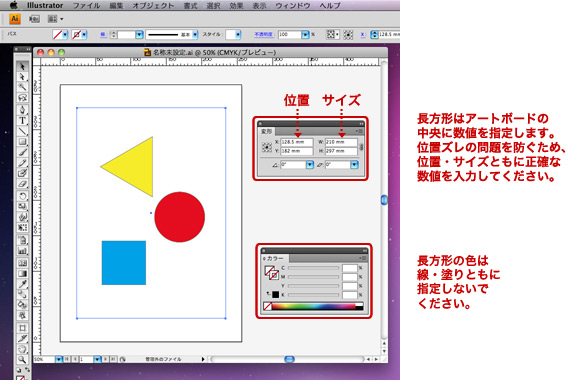Image resolution: width=585 pixels, height=385 pixels.
Task: Set reference point in 変形 panel grid
Action: point(267,147)
